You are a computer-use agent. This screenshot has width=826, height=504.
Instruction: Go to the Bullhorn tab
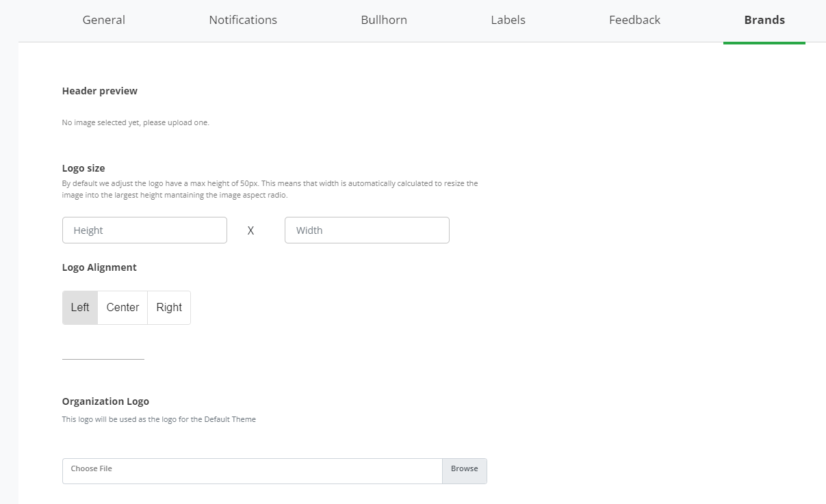(x=384, y=21)
